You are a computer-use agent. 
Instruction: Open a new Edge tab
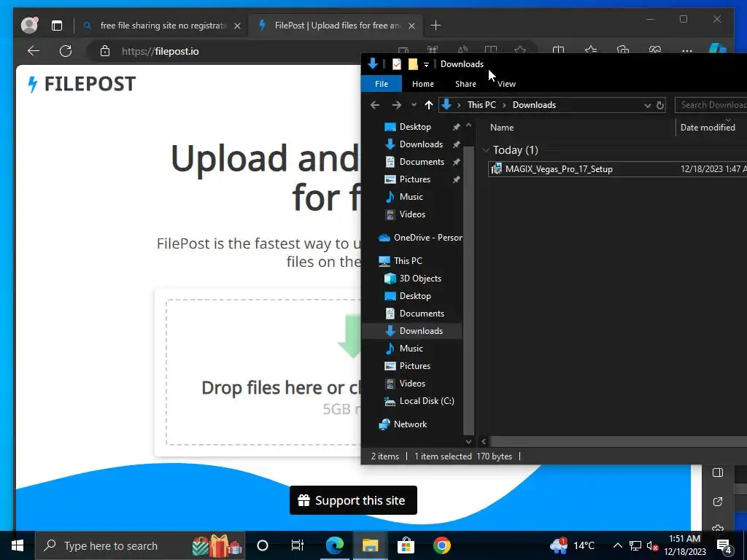pos(436,26)
